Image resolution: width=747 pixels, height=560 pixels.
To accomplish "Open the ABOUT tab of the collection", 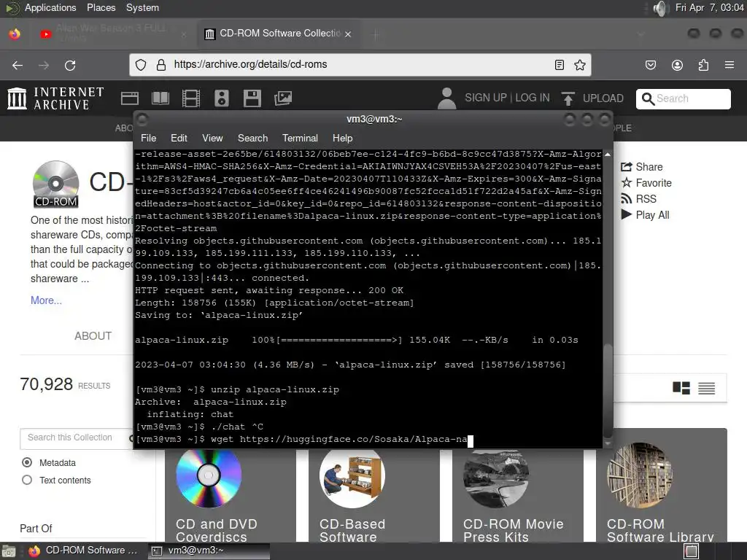I will pyautogui.click(x=93, y=335).
